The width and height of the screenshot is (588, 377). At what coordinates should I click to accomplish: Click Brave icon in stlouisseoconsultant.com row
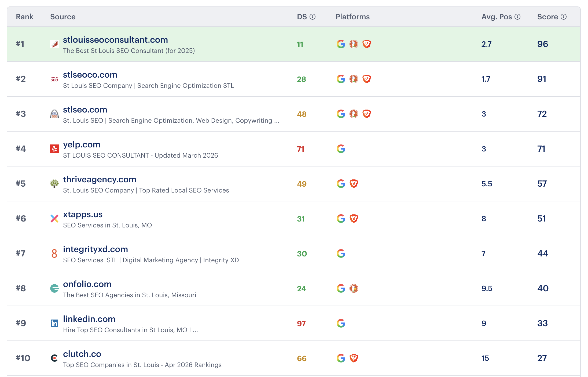point(367,44)
